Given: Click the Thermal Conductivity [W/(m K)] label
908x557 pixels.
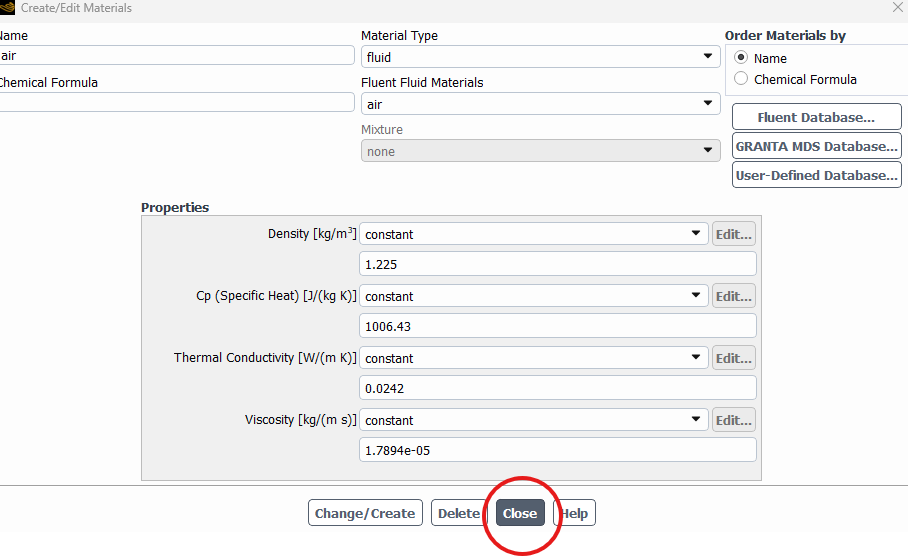Looking at the screenshot, I should coord(265,357).
